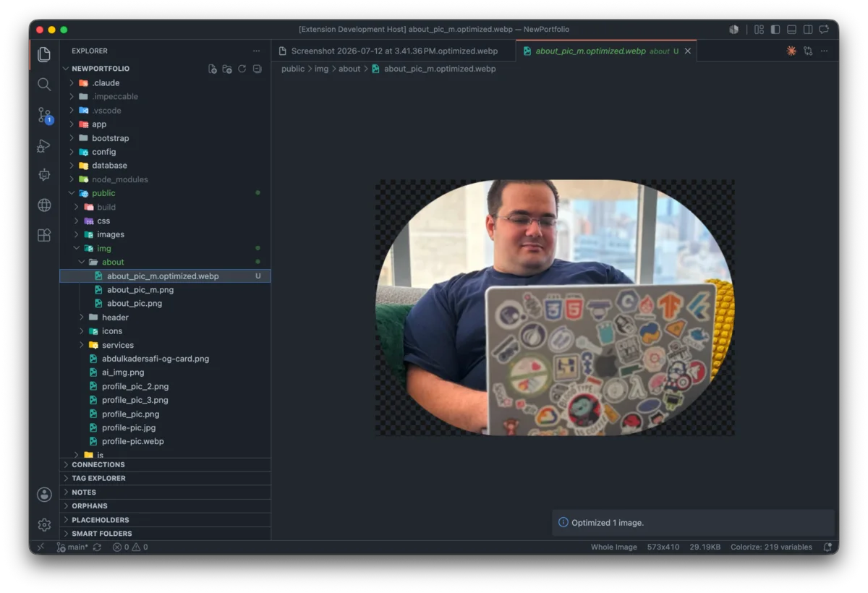
Task: Click 'public' in the breadcrumb
Action: 293,69
